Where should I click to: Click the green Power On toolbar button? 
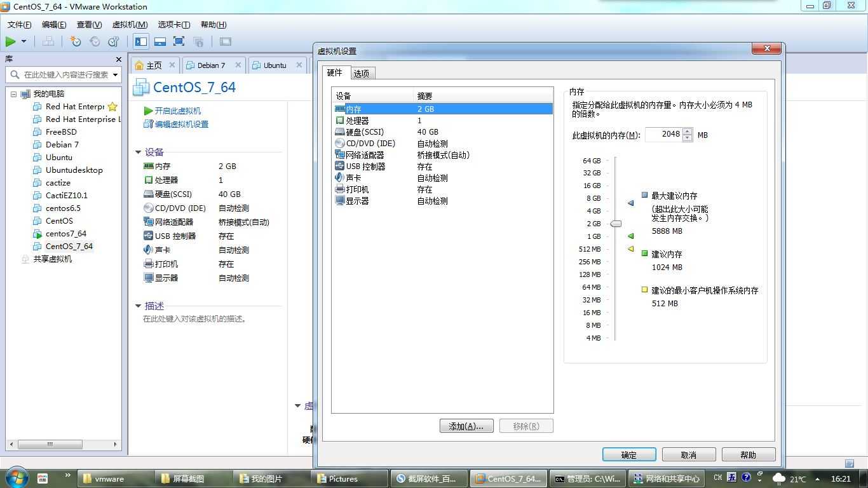tap(10, 41)
